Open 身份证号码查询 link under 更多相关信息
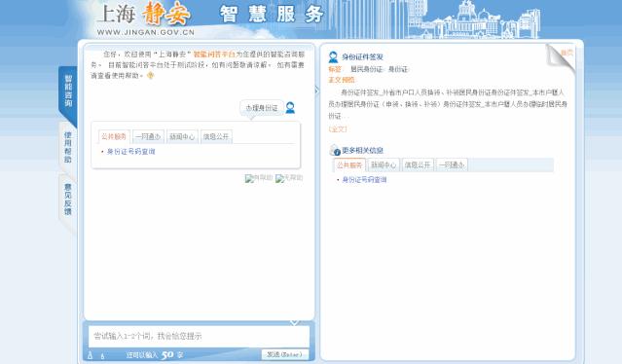 (365, 180)
